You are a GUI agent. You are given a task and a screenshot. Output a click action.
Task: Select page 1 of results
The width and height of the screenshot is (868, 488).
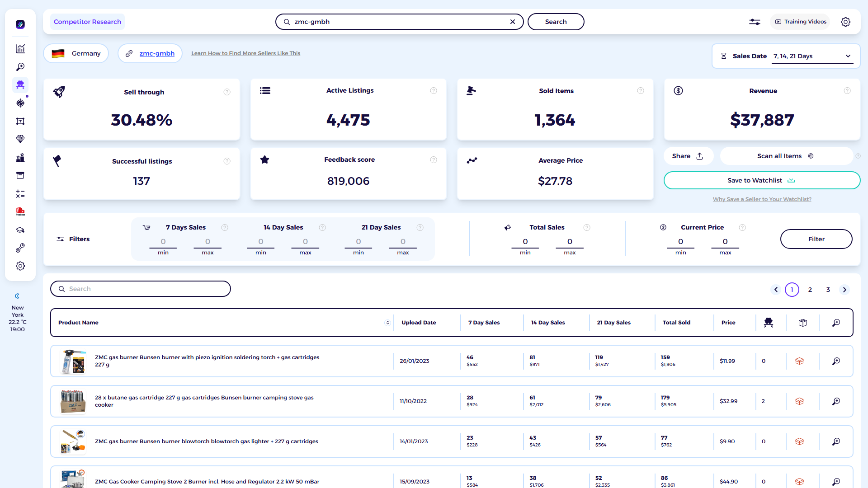click(792, 290)
